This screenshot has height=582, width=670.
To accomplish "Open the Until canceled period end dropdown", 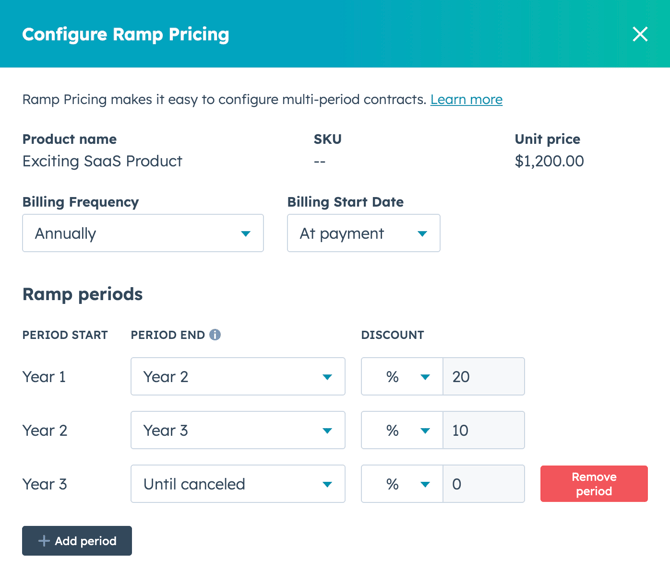I will tap(238, 484).
